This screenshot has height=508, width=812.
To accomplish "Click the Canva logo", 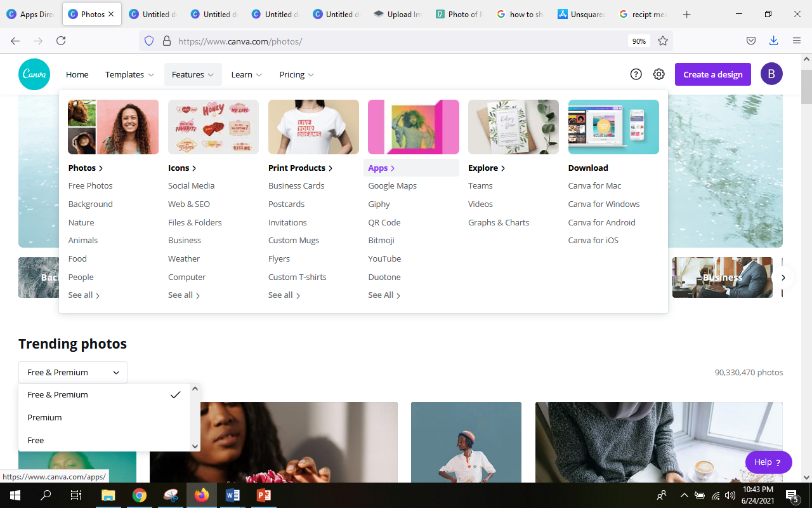I will pos(34,74).
